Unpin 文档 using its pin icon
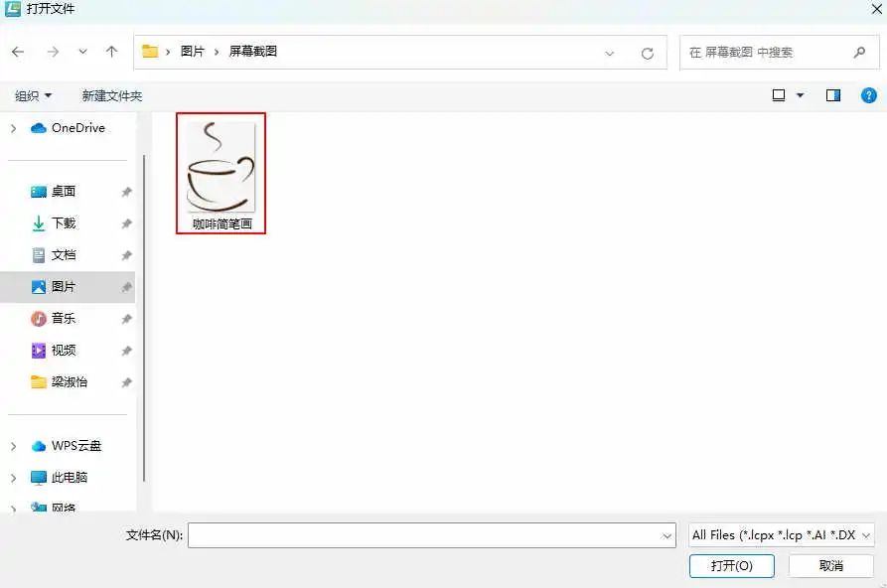The height and width of the screenshot is (588, 887). (126, 255)
